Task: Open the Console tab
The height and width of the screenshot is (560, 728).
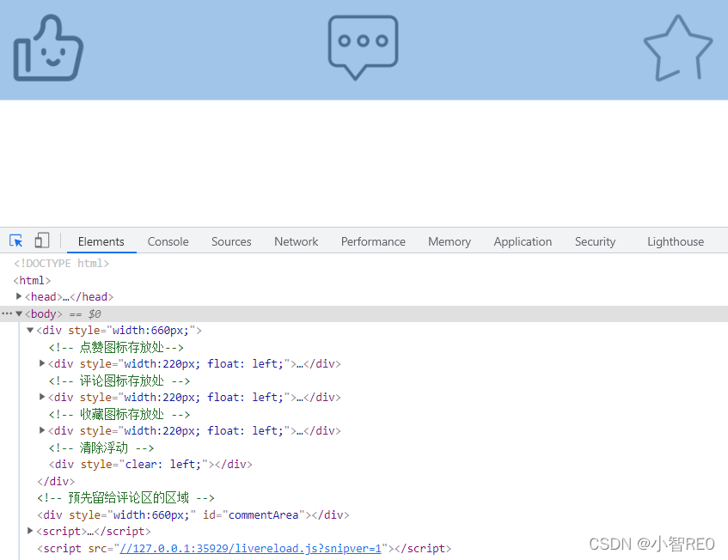Action: click(x=168, y=241)
